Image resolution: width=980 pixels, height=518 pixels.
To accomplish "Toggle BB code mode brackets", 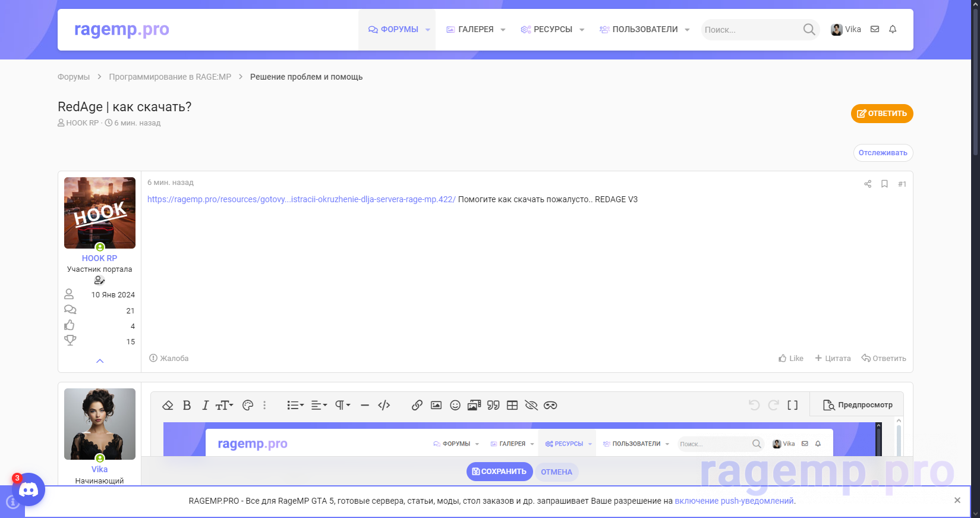I will pos(792,405).
